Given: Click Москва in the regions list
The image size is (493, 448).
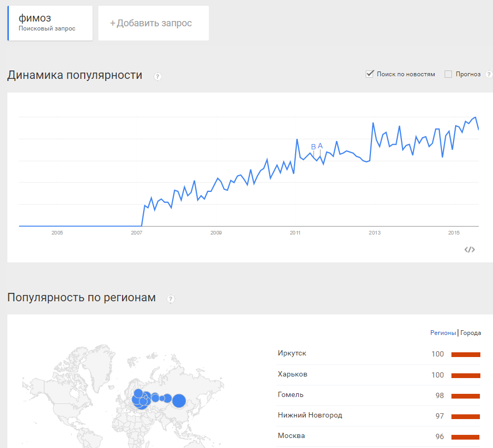Looking at the screenshot, I should [x=291, y=436].
